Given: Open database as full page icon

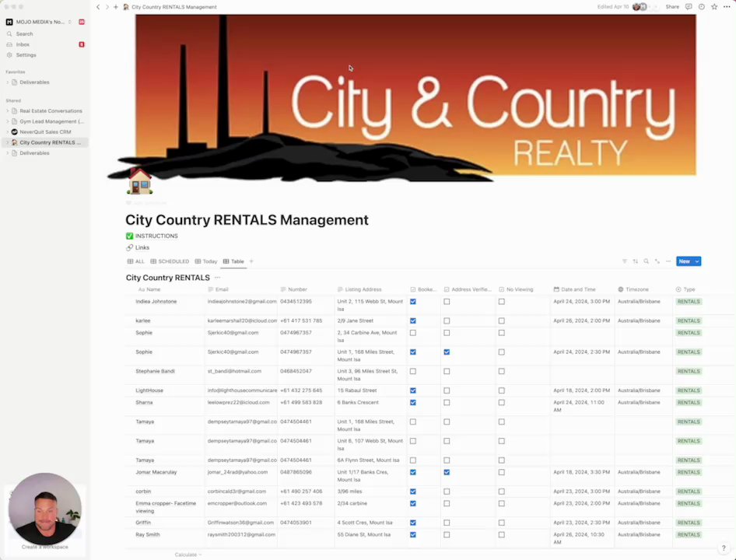Looking at the screenshot, I should pos(657,261).
